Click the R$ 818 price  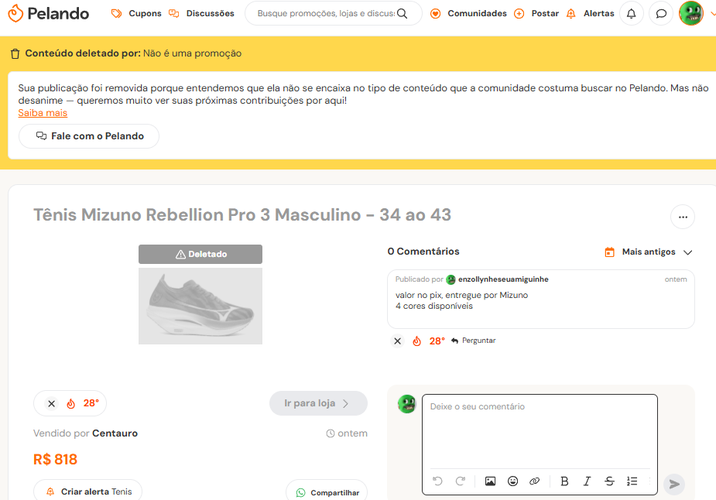[55, 459]
